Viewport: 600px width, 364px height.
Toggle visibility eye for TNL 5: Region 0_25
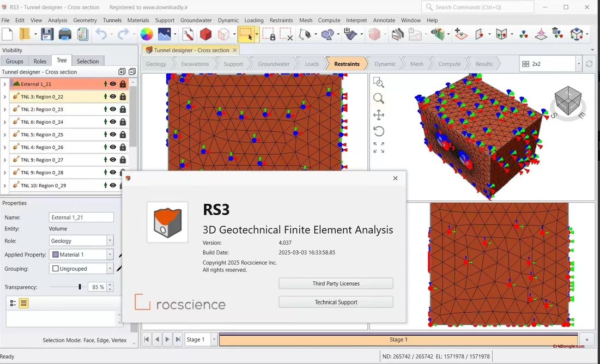tap(113, 135)
